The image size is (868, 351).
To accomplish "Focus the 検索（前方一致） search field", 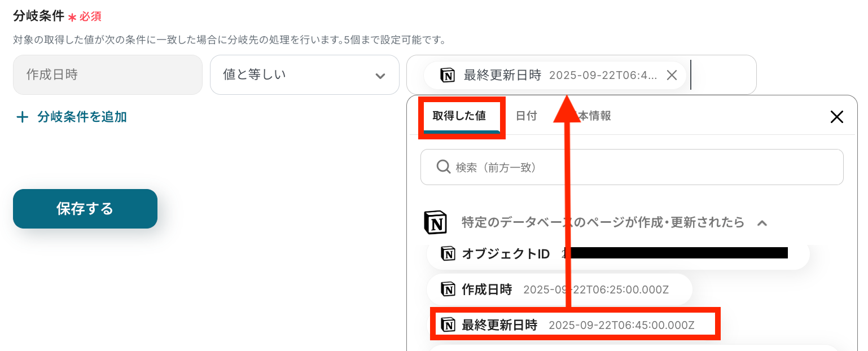I will (x=632, y=167).
